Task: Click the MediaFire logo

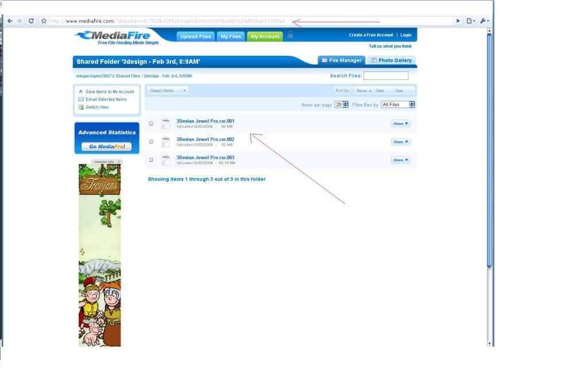Action: [117, 37]
